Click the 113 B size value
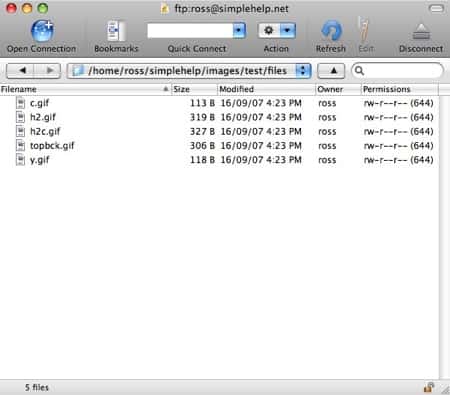 pos(202,103)
